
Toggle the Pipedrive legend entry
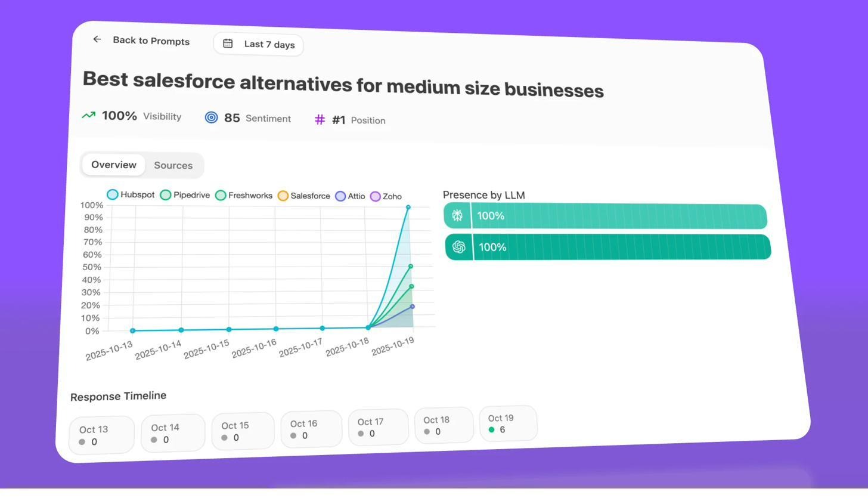[185, 195]
